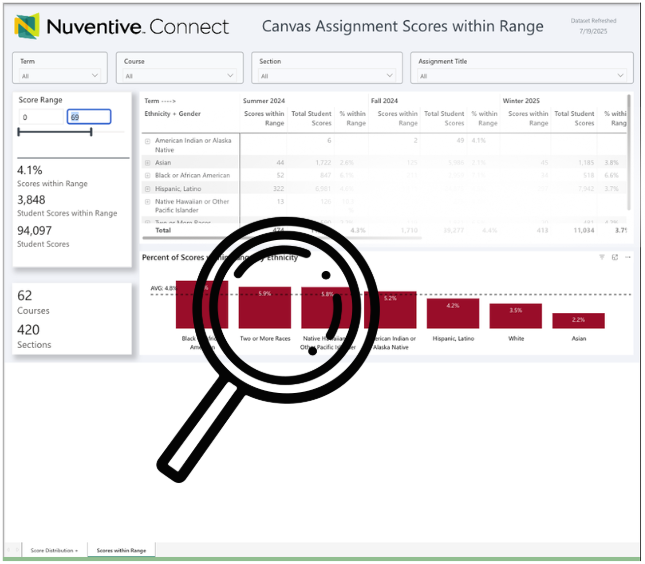Expand the Black or African American row
Screen dimensions: 645x564
coord(148,175)
